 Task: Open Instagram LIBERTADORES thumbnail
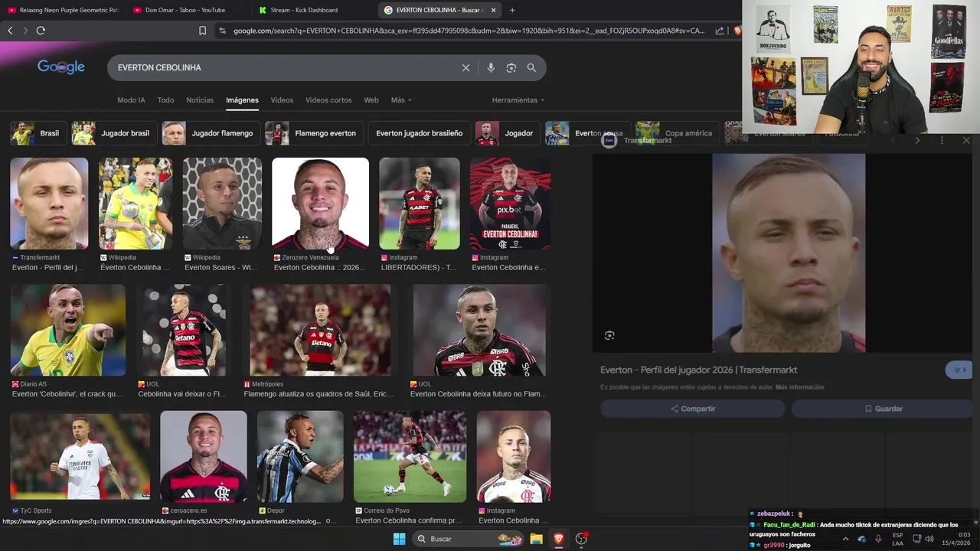pos(420,204)
